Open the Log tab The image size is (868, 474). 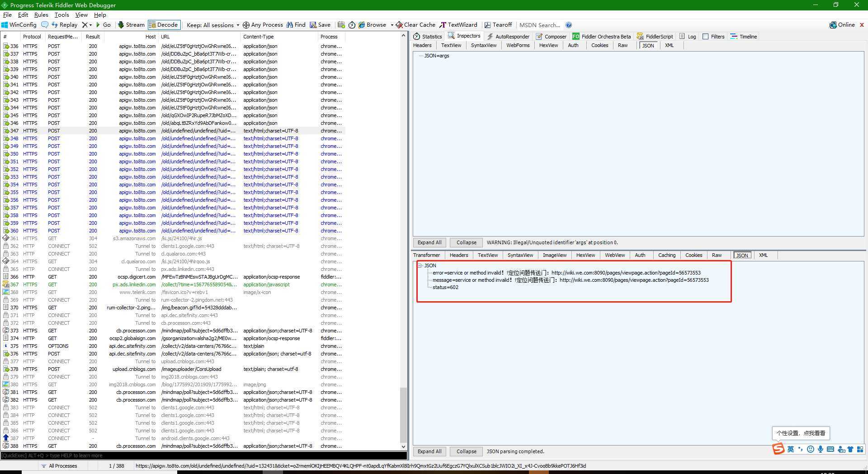688,37
